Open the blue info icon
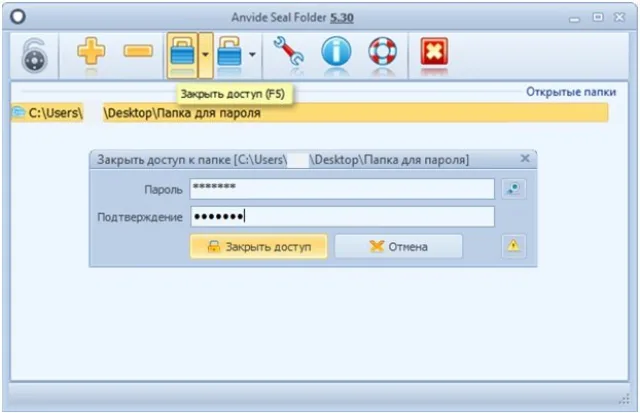 click(336, 51)
